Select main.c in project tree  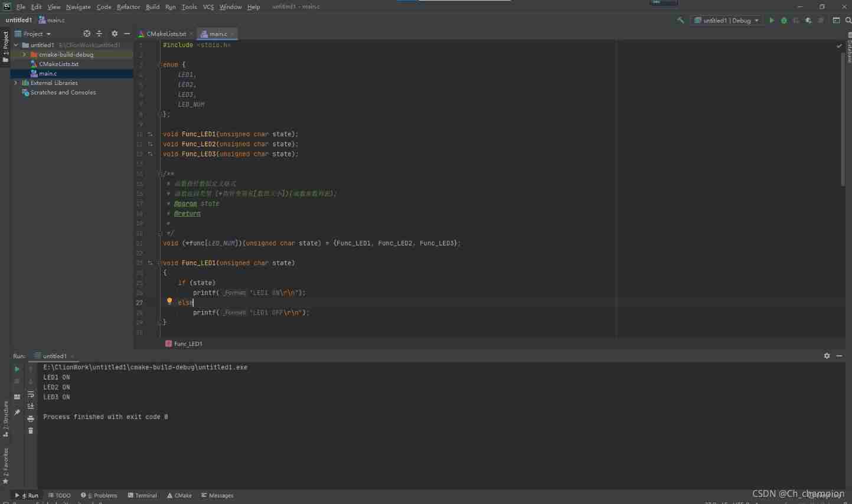72,73
